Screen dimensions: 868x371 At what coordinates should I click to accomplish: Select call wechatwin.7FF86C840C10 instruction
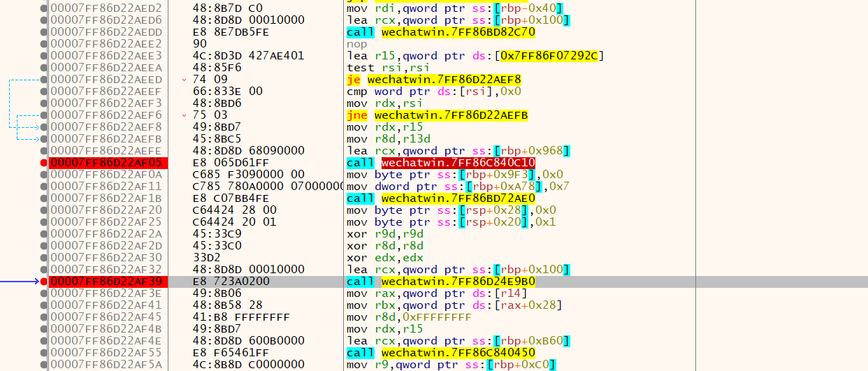tap(440, 163)
